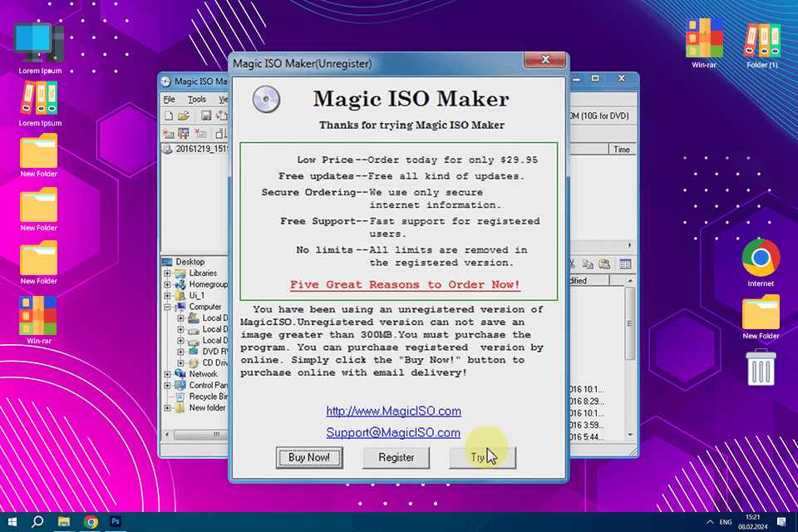
Task: Select the file row dated 016 8:29
Action: tap(587, 401)
